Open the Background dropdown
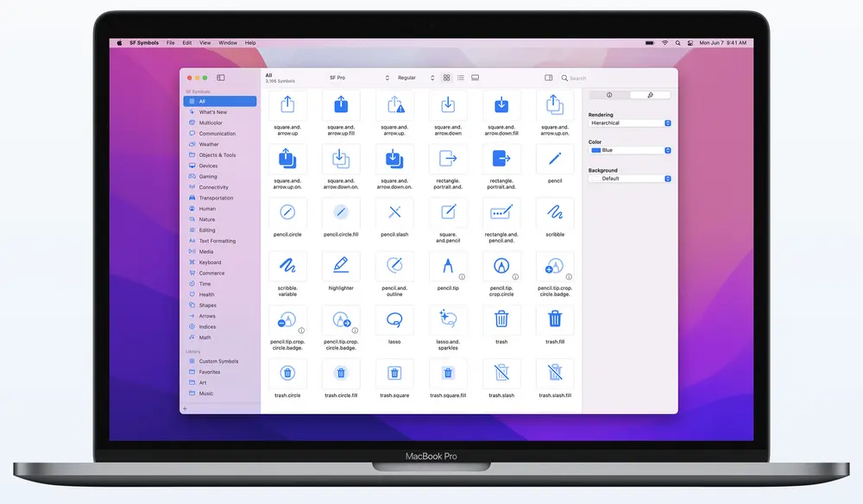This screenshot has height=504, width=863. coord(630,179)
